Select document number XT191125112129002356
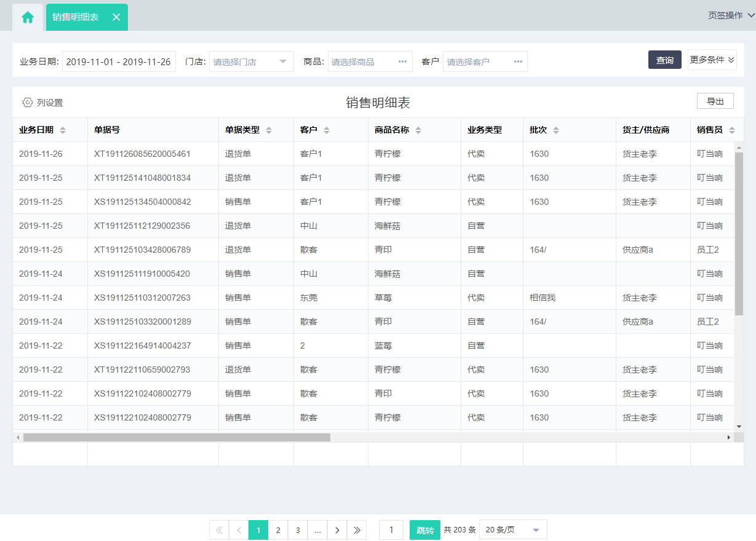The width and height of the screenshot is (756, 541). tap(142, 226)
